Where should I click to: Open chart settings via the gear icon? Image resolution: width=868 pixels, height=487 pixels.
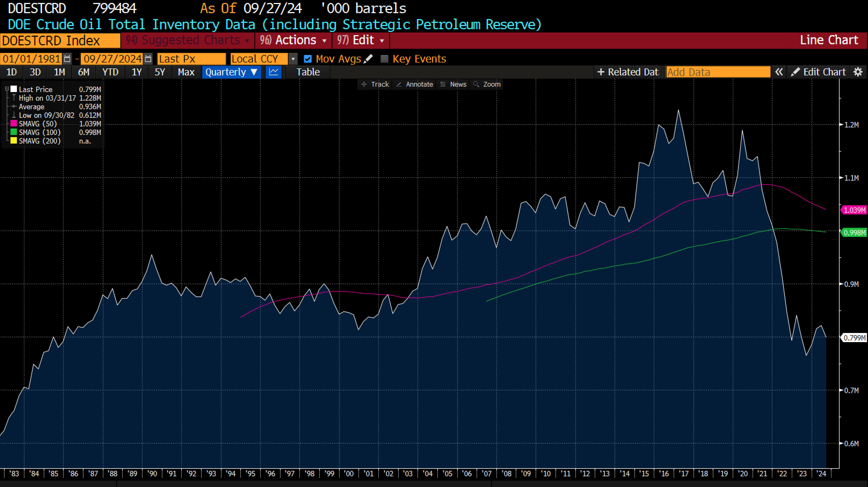click(x=858, y=72)
